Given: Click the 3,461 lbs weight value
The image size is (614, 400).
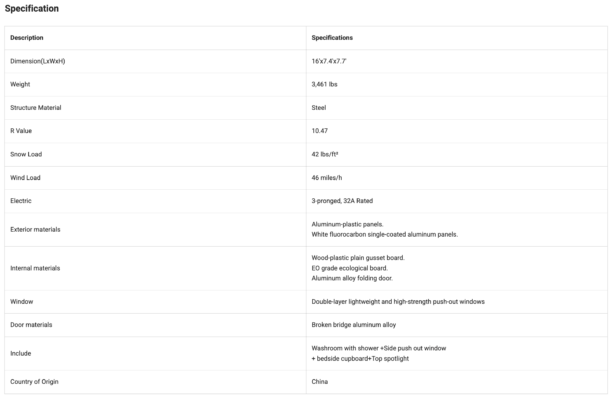Looking at the screenshot, I should (x=324, y=84).
